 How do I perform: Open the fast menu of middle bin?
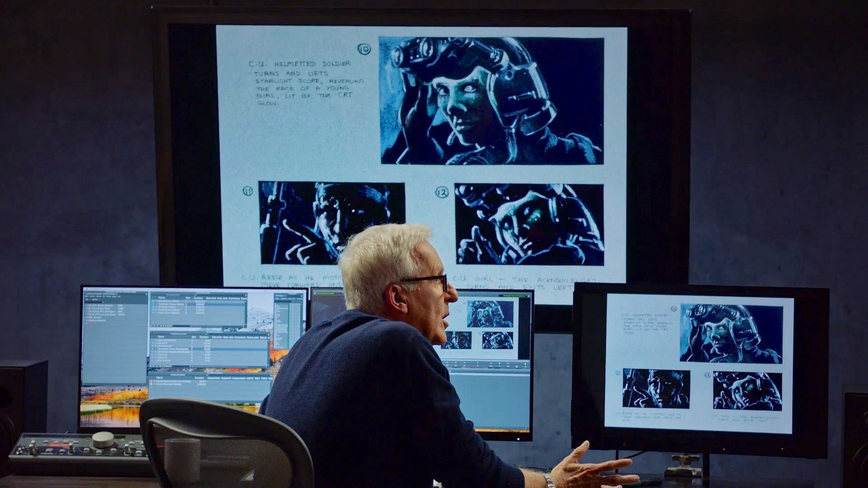point(151,366)
